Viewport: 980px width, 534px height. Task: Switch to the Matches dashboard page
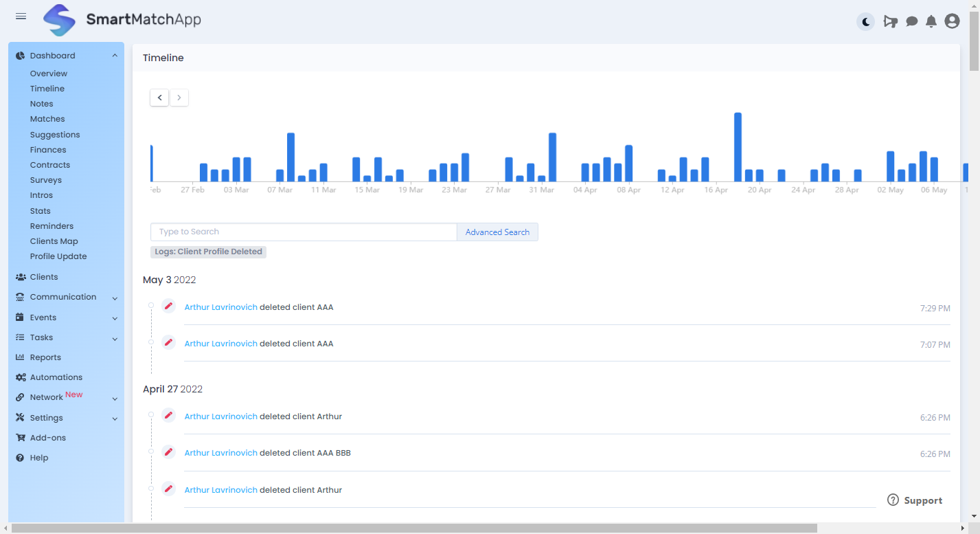pos(47,118)
